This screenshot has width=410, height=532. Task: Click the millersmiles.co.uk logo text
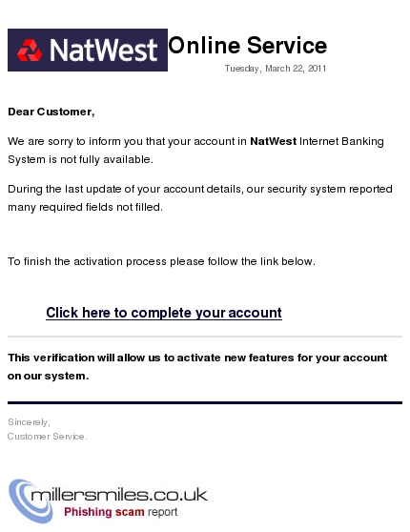(119, 495)
